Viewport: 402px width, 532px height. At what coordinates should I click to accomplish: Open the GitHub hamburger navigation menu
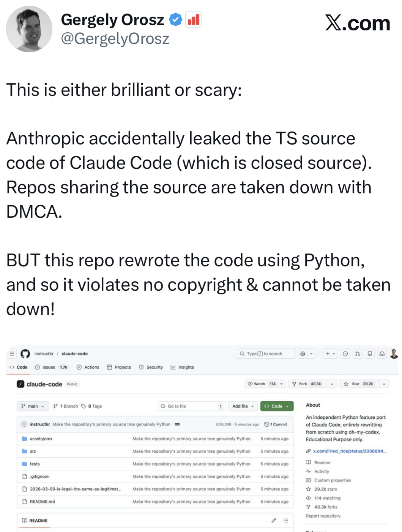pyautogui.click(x=12, y=354)
